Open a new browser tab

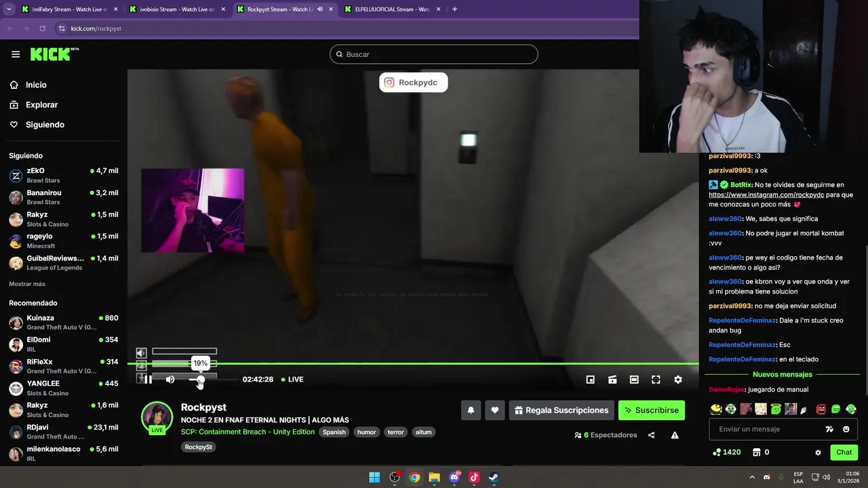point(454,9)
